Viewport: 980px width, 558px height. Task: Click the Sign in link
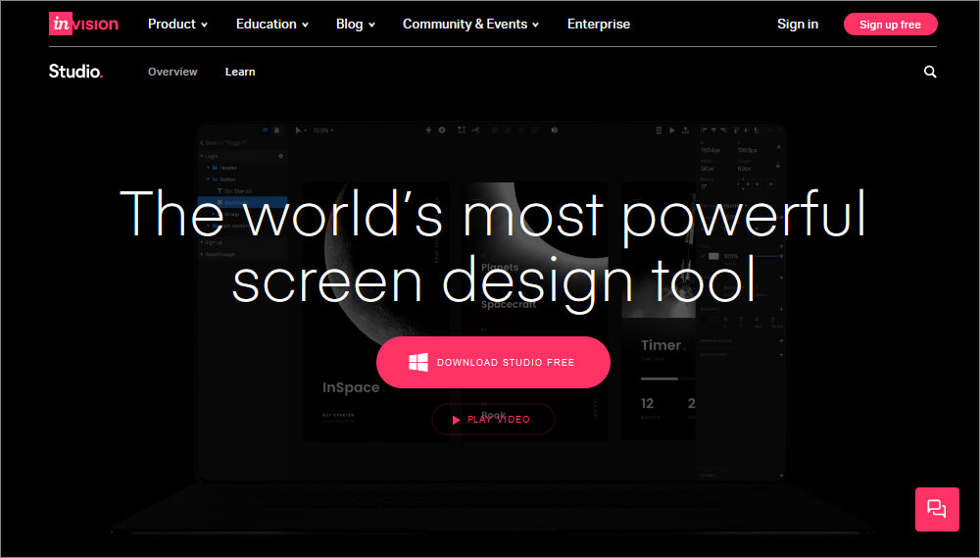(x=798, y=24)
